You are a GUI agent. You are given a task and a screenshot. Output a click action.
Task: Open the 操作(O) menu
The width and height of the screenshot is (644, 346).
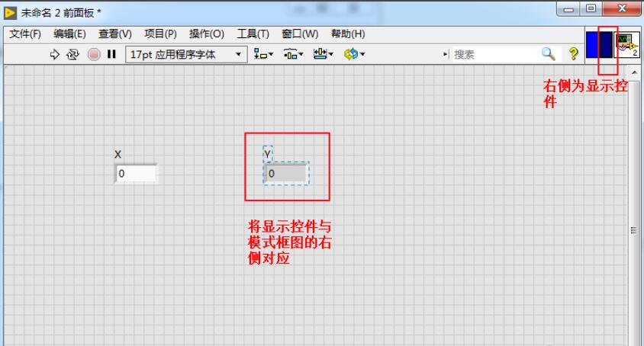pos(207,34)
